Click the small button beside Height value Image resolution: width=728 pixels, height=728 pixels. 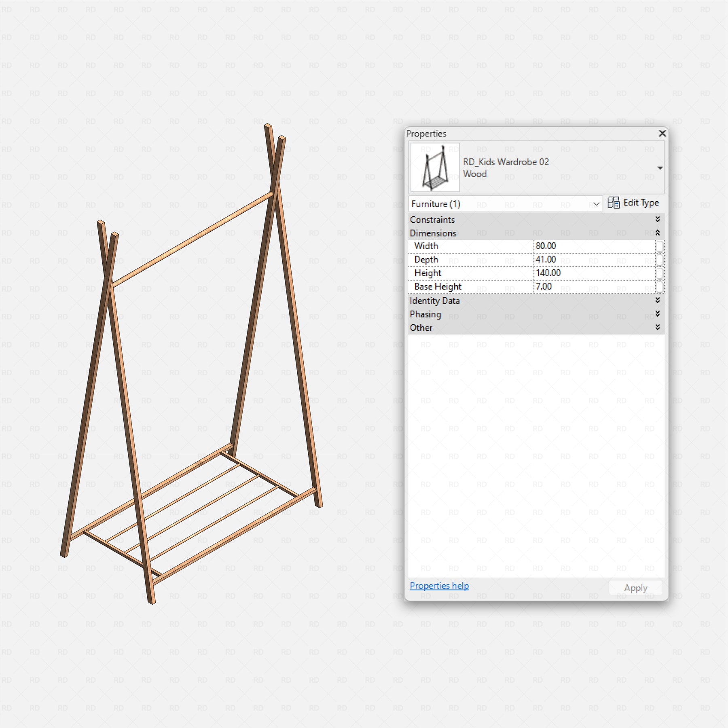pyautogui.click(x=660, y=273)
